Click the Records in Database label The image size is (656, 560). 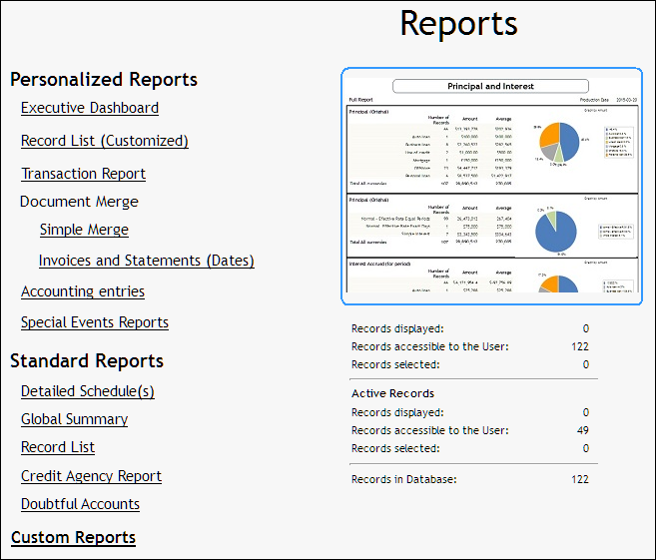point(404,479)
